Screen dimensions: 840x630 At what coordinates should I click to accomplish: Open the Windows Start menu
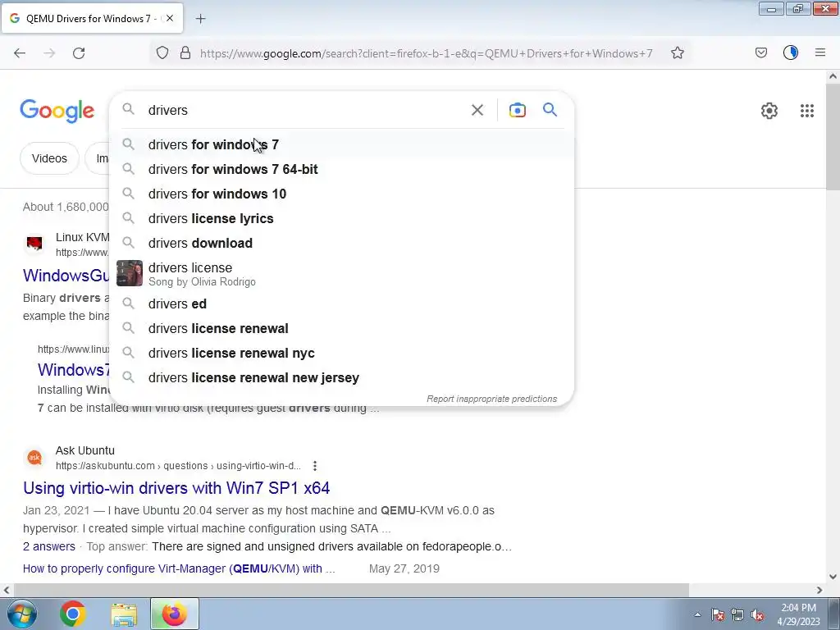point(21,614)
